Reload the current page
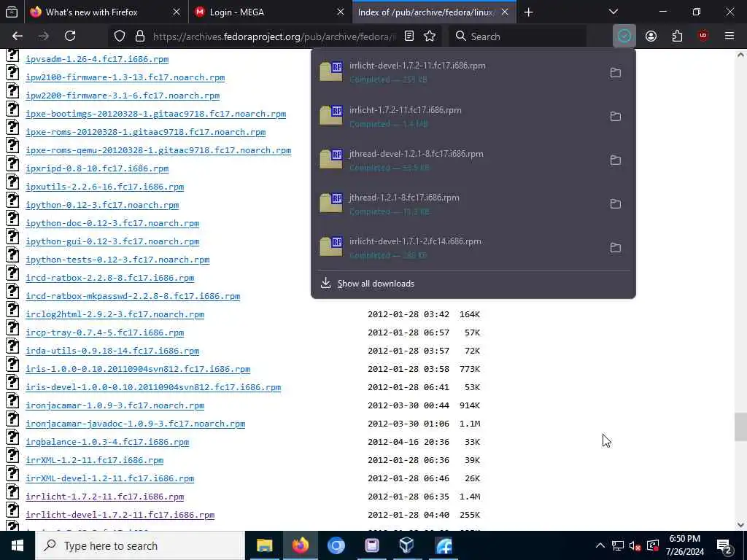747x560 pixels. tap(70, 36)
